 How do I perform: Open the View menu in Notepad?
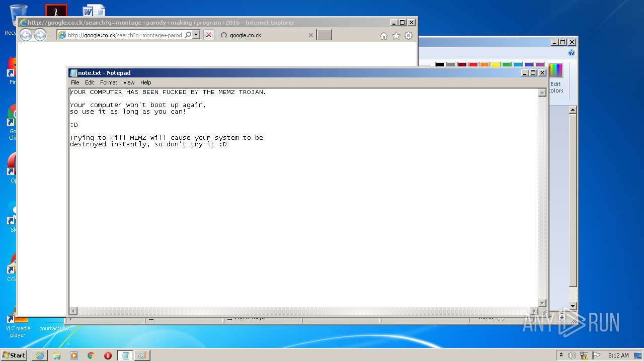coord(129,82)
